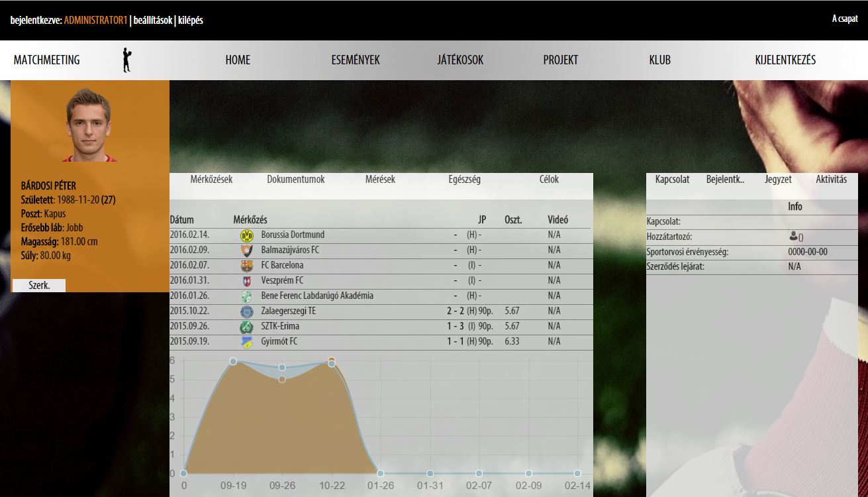
Task: Open the Mérések tab
Action: coord(380,180)
